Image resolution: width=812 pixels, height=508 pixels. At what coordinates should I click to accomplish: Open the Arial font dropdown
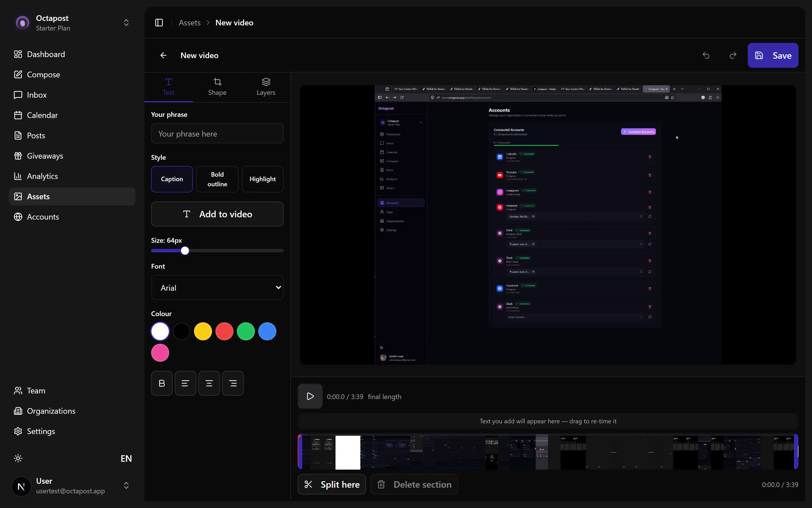coord(217,288)
